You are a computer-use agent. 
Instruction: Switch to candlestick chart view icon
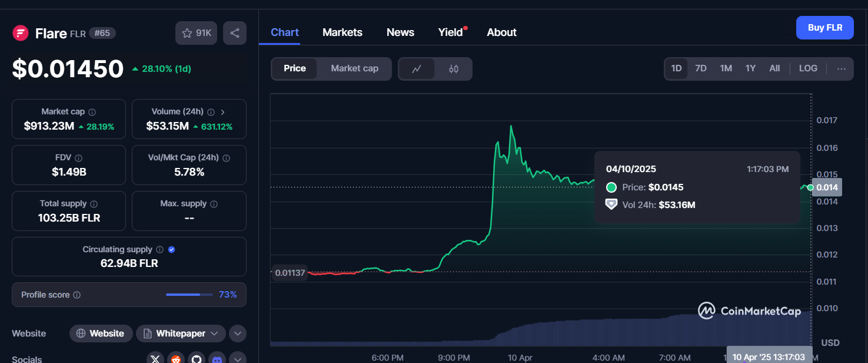(x=453, y=69)
